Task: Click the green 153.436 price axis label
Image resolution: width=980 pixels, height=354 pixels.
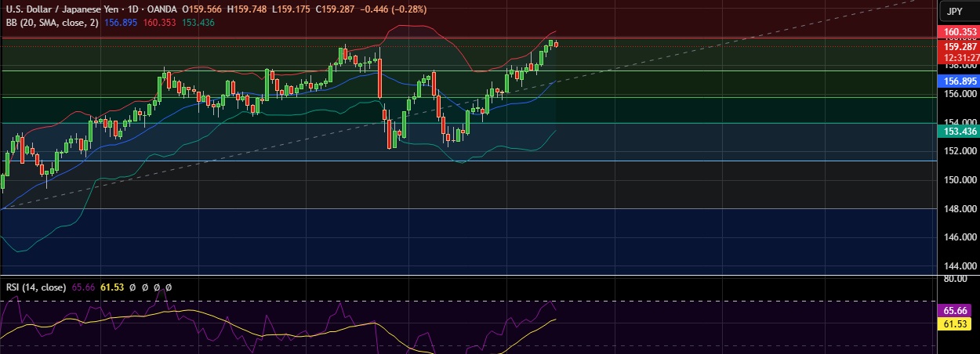Action: [960, 132]
